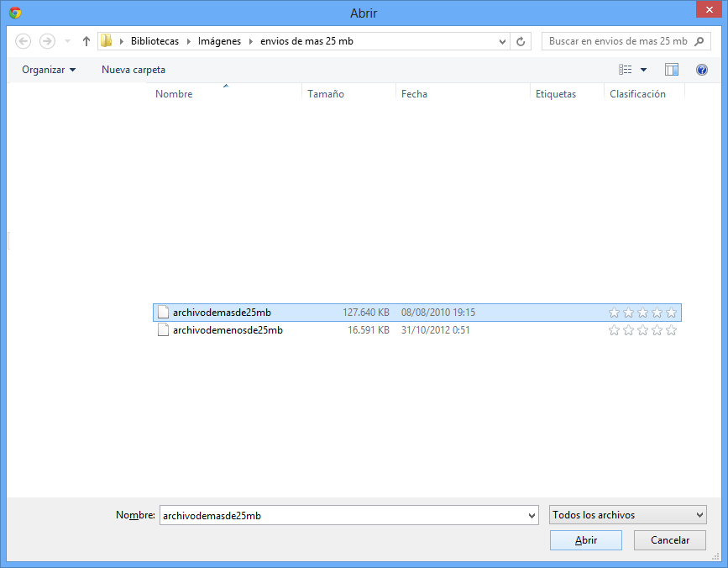Open the recent locations dropdown arrow
Image resolution: width=728 pixels, height=568 pixels.
68,41
